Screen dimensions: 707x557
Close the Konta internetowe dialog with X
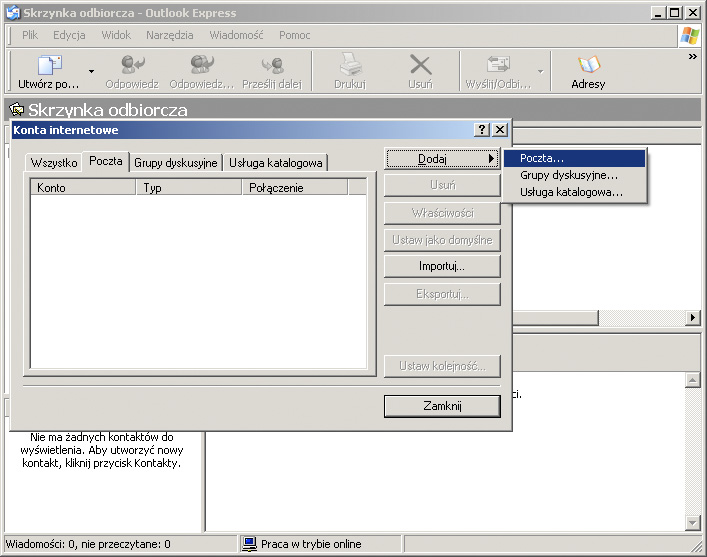point(500,130)
